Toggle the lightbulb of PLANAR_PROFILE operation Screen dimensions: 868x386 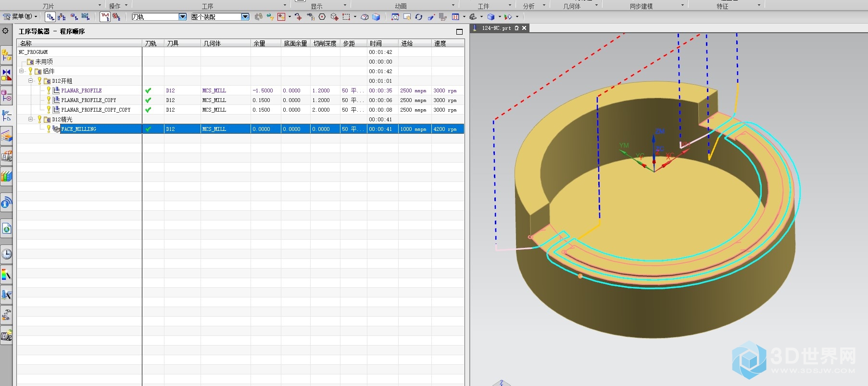point(49,90)
